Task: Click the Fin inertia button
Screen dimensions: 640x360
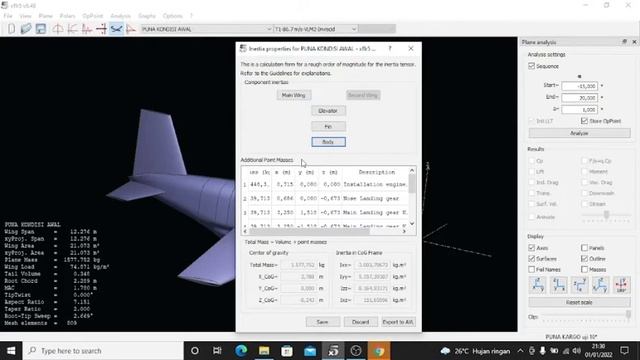Action: tap(328, 127)
